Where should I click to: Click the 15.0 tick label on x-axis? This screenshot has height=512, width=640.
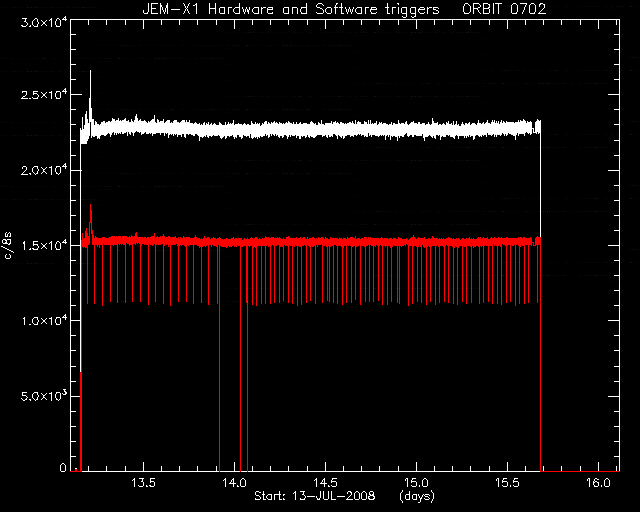tap(416, 483)
